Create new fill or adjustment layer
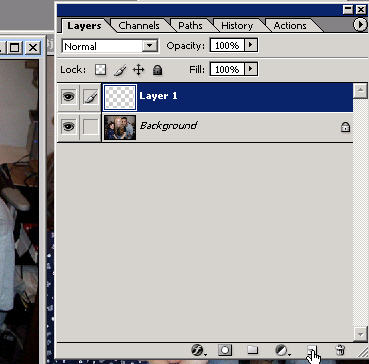The width and height of the screenshot is (369, 364). [282, 350]
